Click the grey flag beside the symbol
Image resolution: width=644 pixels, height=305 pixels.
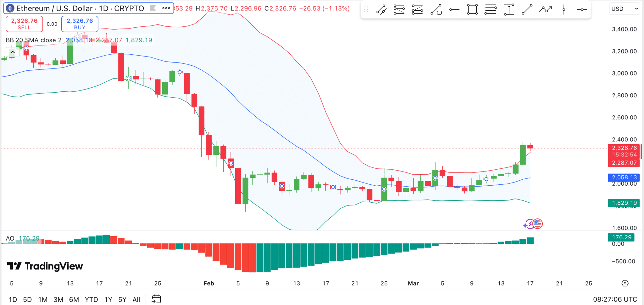[153, 8]
